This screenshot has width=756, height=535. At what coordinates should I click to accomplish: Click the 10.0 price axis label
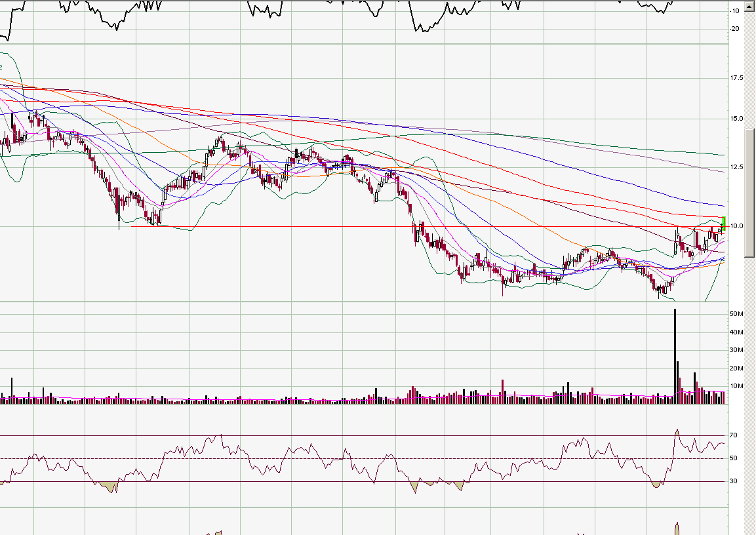click(x=737, y=226)
